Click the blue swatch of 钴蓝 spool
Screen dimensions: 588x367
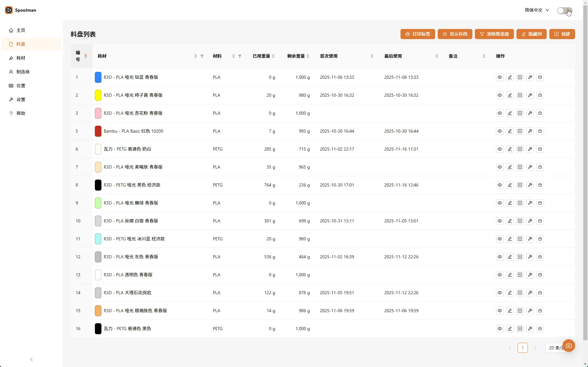[x=98, y=77]
